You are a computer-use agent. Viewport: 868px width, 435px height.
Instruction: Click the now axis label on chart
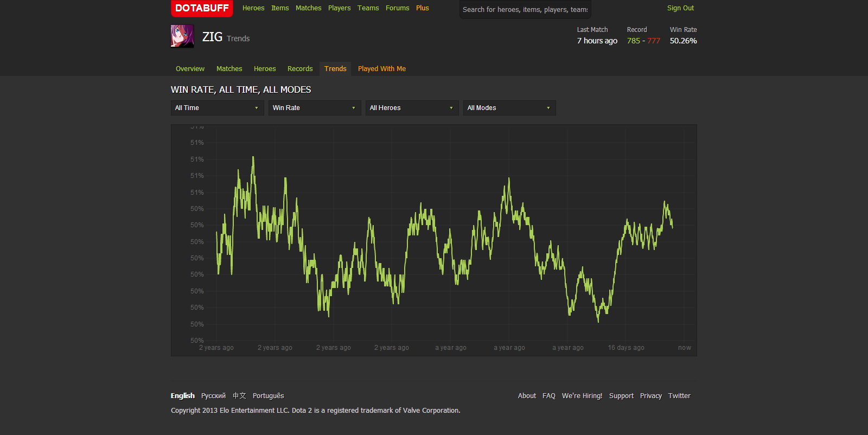click(685, 348)
